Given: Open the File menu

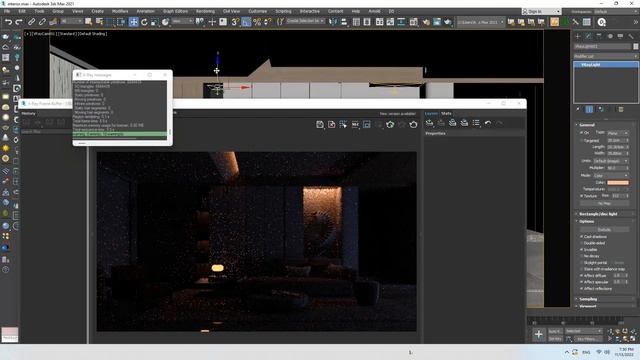Looking at the screenshot, I should tap(7, 11).
